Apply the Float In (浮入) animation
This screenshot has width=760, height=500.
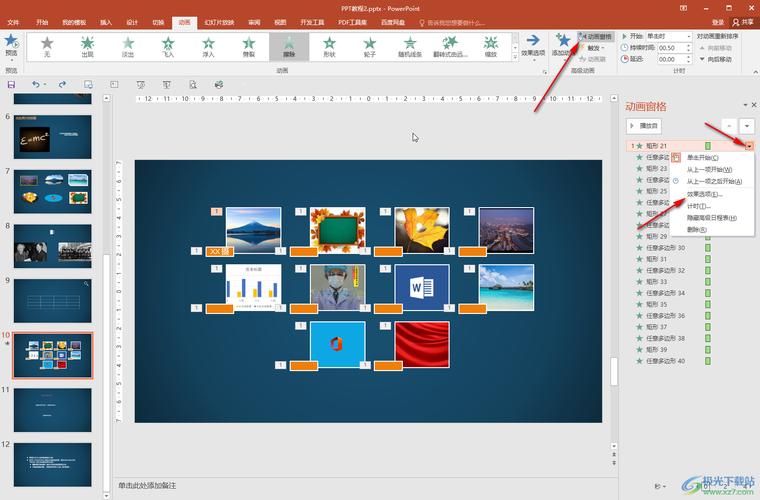click(x=208, y=47)
